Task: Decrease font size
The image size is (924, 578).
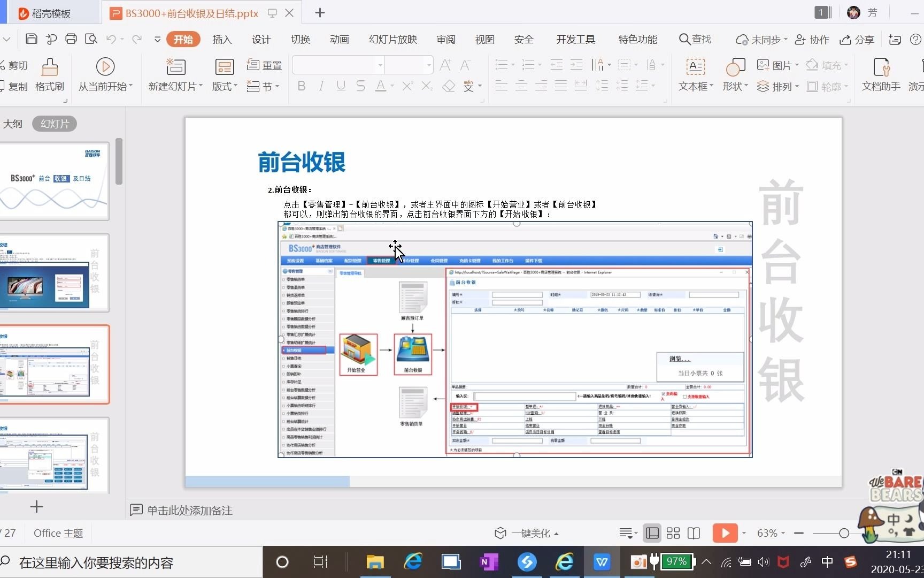Action: 465,65
